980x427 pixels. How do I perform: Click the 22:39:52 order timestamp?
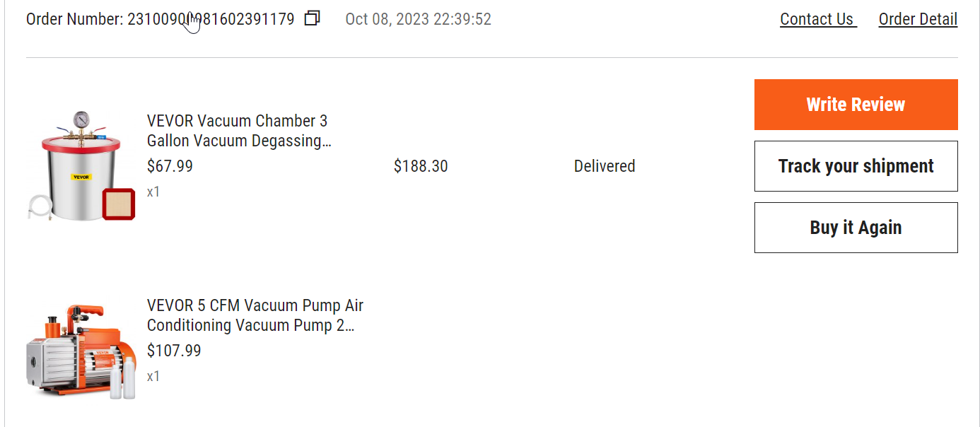click(462, 19)
